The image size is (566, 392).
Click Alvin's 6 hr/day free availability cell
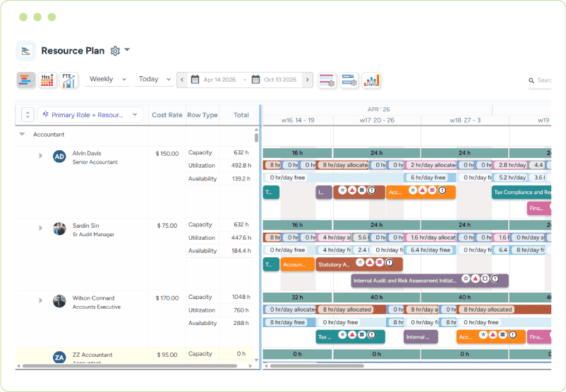coord(429,178)
